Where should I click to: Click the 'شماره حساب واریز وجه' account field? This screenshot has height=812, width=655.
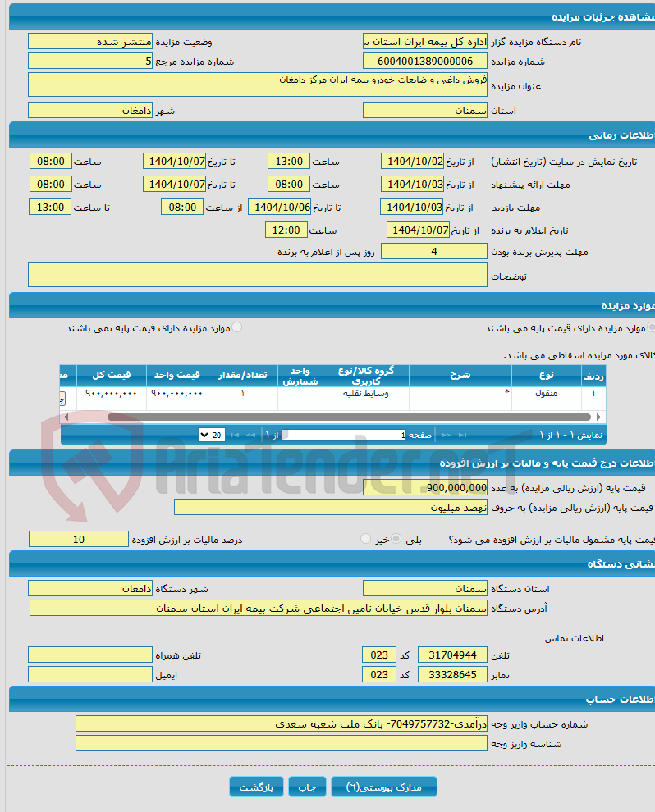tap(282, 723)
